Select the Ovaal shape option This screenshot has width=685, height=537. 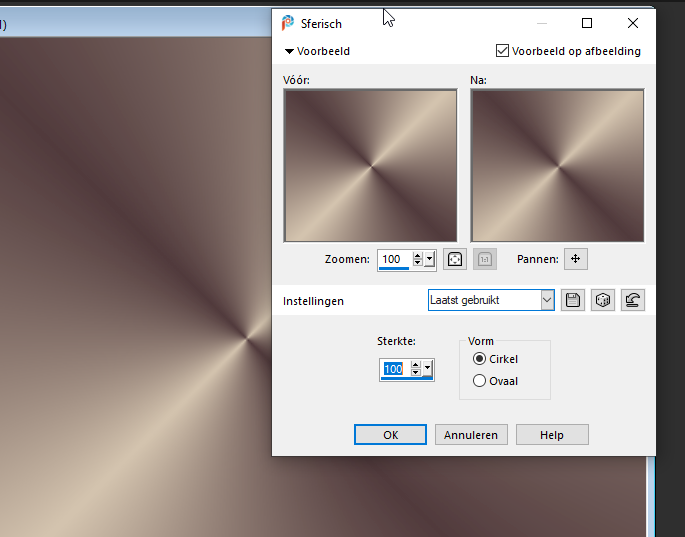[480, 381]
